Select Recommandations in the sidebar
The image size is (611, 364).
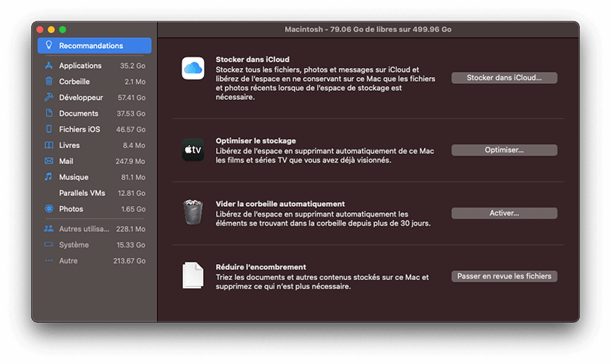click(94, 46)
